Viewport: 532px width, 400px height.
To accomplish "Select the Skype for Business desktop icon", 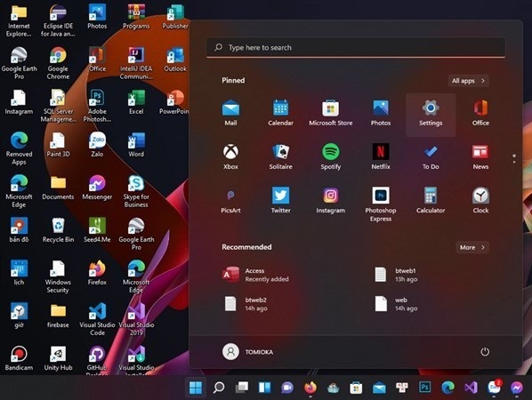I will point(136,191).
